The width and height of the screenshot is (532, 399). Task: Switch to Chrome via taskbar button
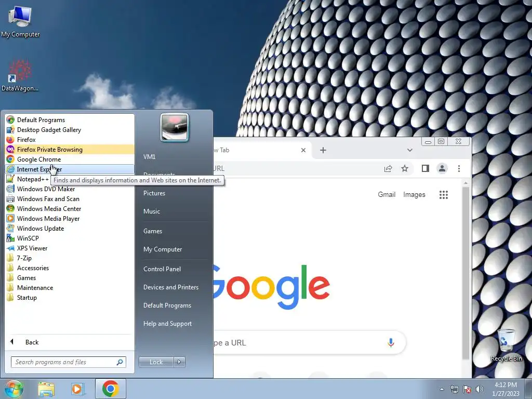coord(110,389)
